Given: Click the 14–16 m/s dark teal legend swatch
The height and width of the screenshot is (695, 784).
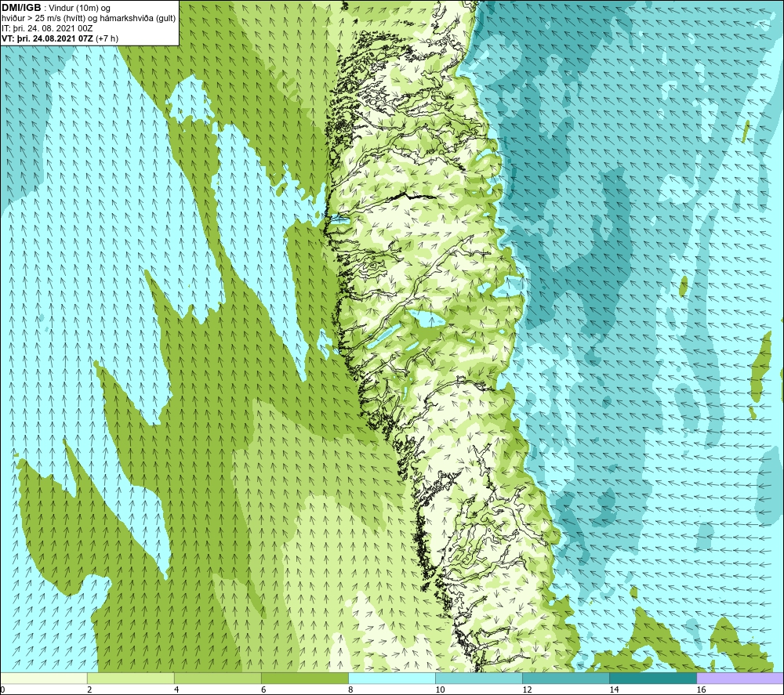Looking at the screenshot, I should click(x=652, y=678).
